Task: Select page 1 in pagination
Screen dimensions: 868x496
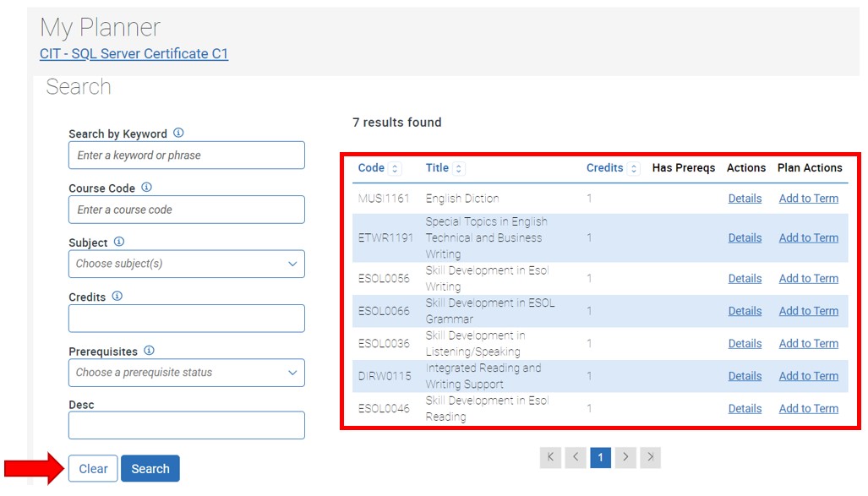Action: pyautogui.click(x=600, y=456)
